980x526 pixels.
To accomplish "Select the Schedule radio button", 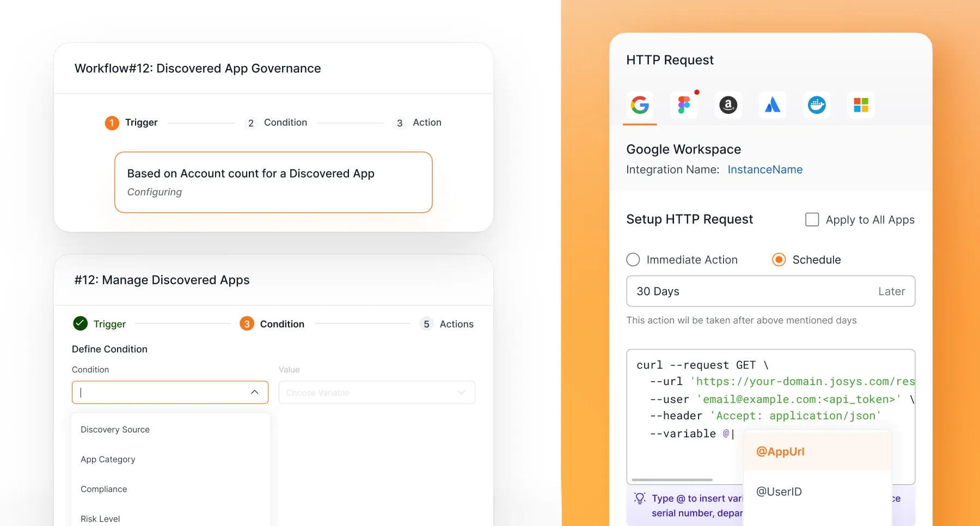I will pyautogui.click(x=779, y=260).
